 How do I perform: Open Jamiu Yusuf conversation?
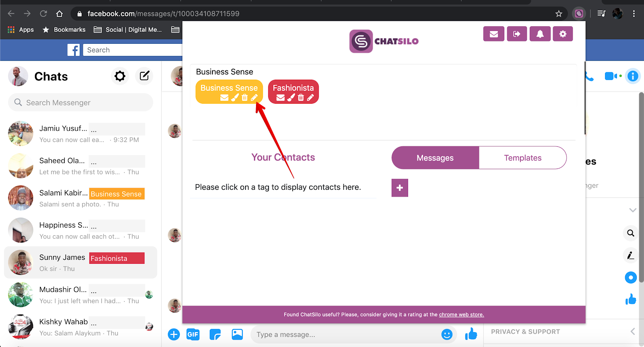pyautogui.click(x=80, y=133)
